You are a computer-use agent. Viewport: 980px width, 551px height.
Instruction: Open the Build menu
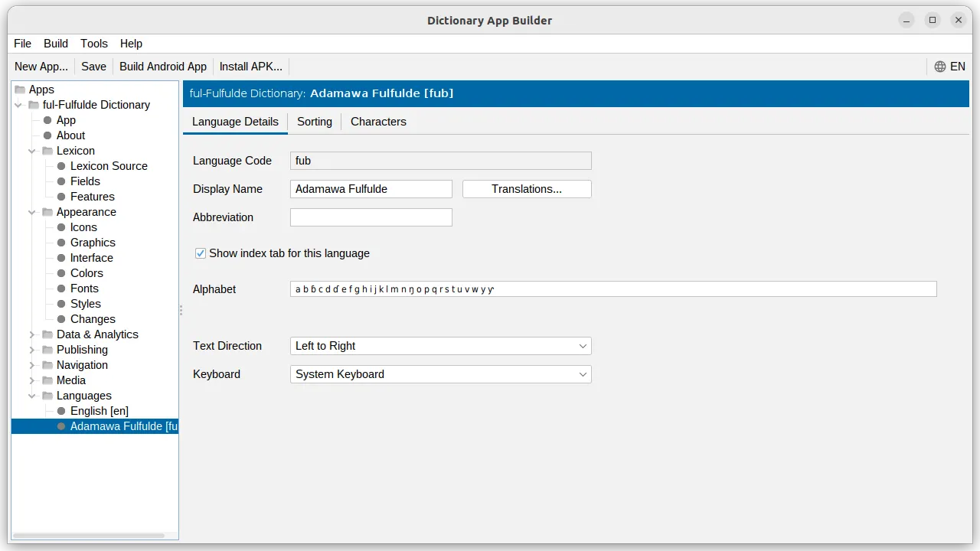click(56, 44)
